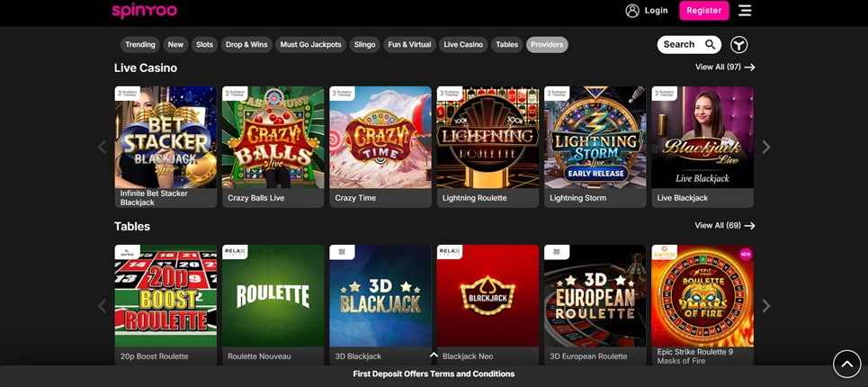Open Roulette Nouveau game tile
The image size is (868, 387).
[x=273, y=304]
